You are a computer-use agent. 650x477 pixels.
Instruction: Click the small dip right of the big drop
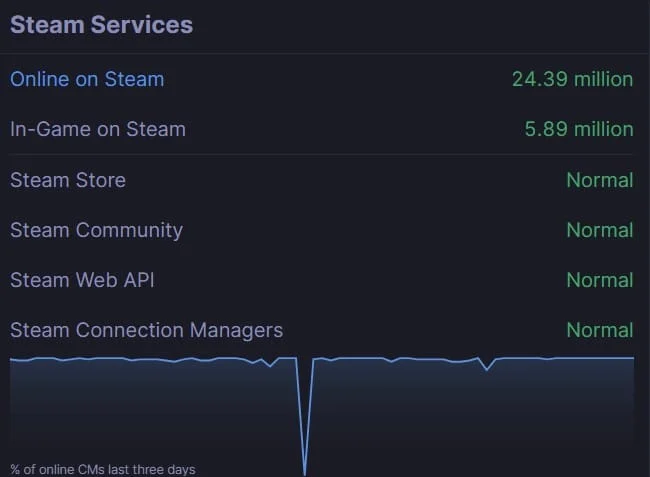point(488,369)
